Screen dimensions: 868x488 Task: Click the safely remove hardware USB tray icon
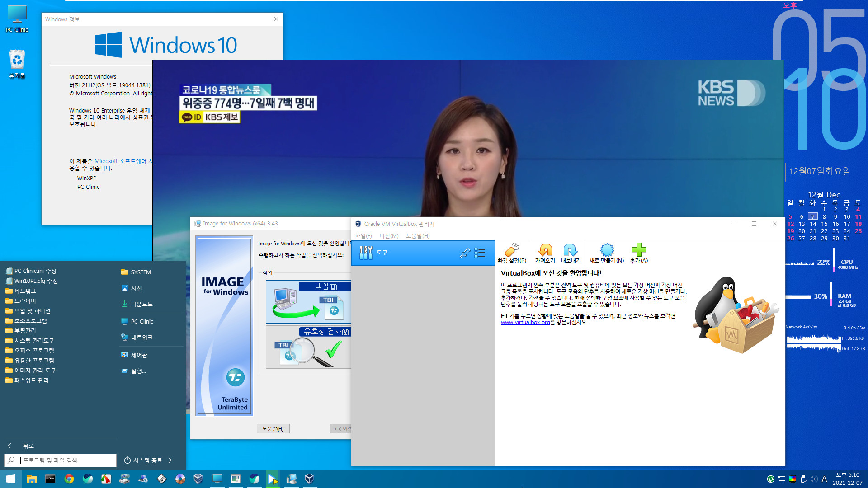(x=803, y=479)
